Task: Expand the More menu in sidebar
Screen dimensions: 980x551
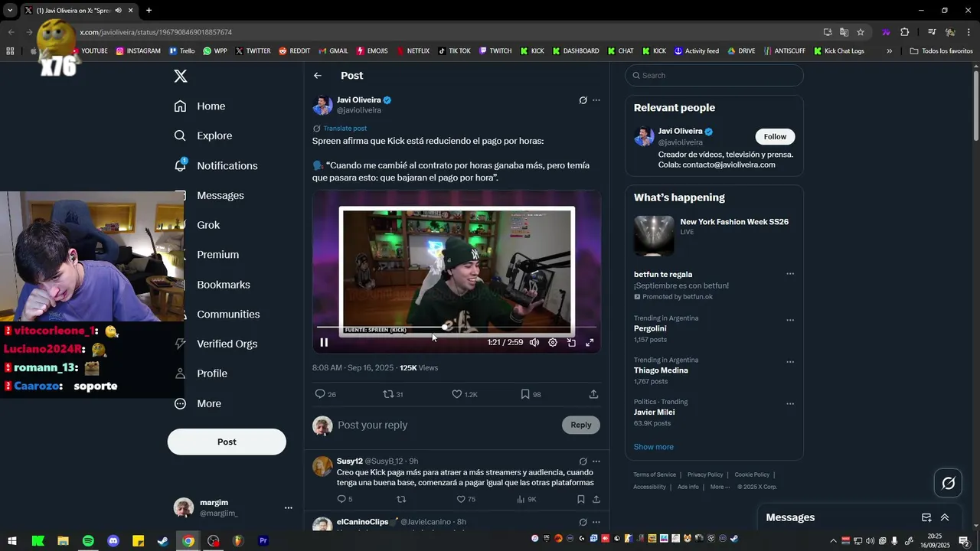Action: coord(198,403)
